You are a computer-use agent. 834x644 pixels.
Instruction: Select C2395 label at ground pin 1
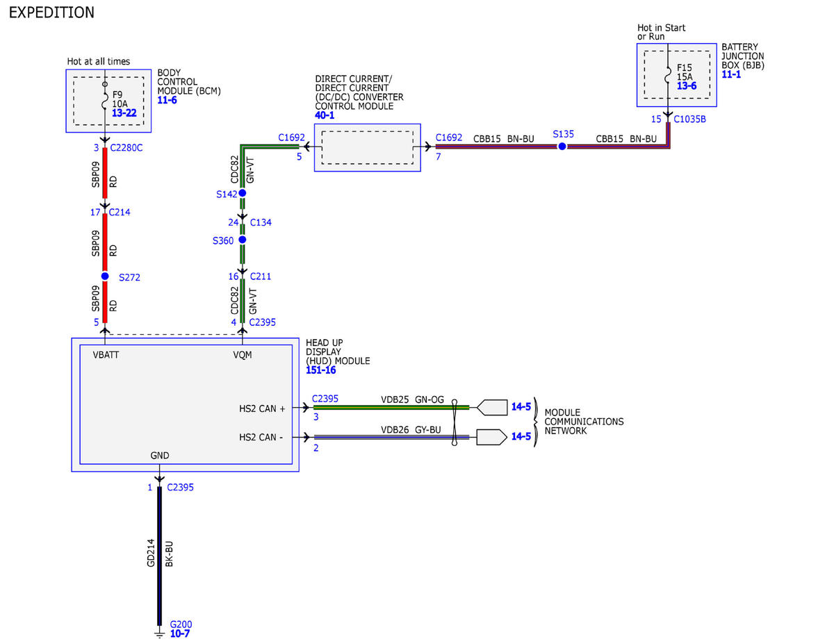pyautogui.click(x=181, y=487)
